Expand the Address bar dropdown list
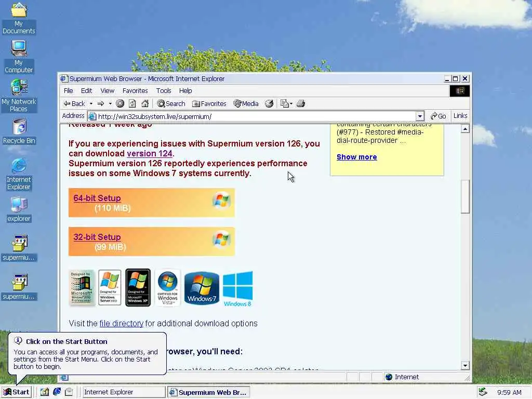 (x=420, y=117)
